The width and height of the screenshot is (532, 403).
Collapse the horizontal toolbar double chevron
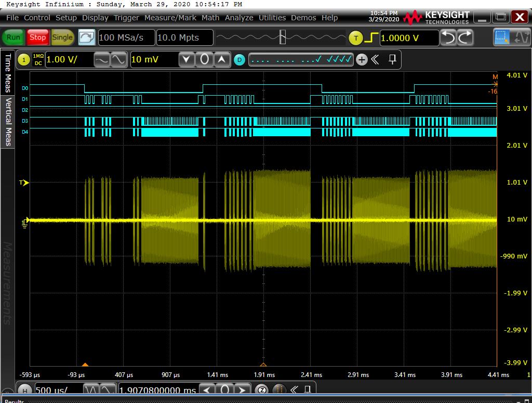tap(294, 389)
